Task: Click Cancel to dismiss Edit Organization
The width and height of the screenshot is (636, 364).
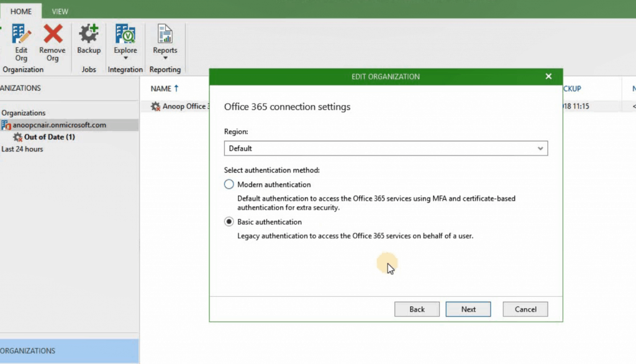Action: click(525, 309)
